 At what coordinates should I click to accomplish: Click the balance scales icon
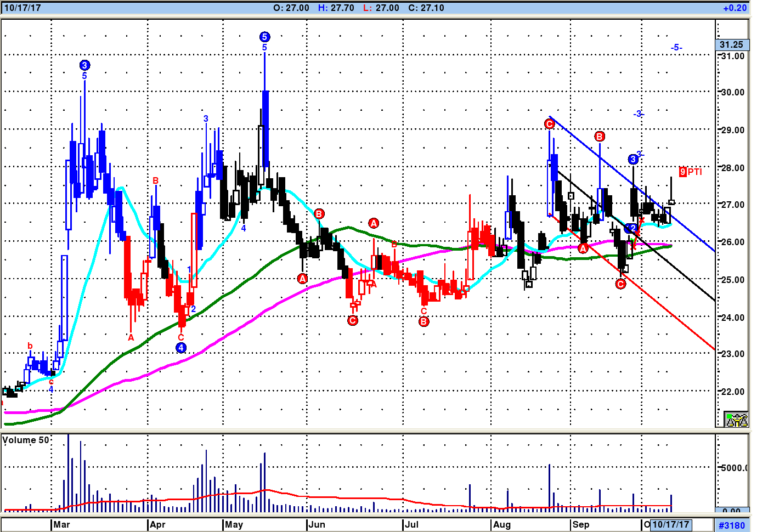click(736, 419)
